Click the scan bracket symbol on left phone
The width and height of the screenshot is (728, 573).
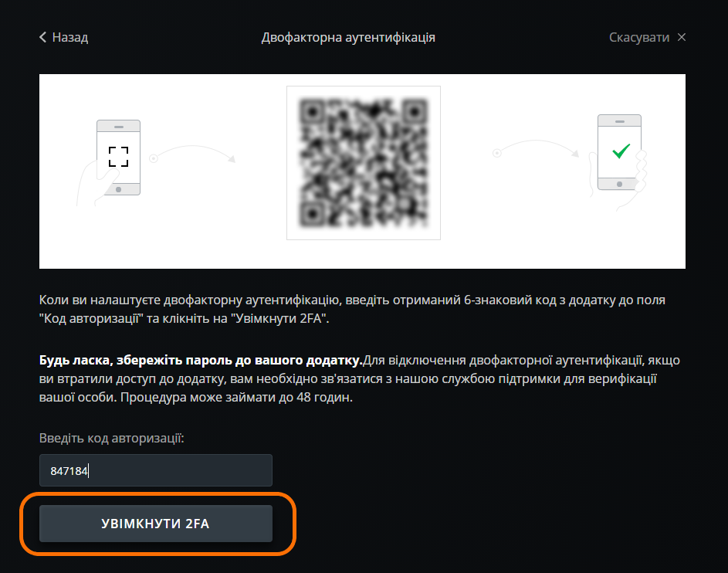point(118,157)
